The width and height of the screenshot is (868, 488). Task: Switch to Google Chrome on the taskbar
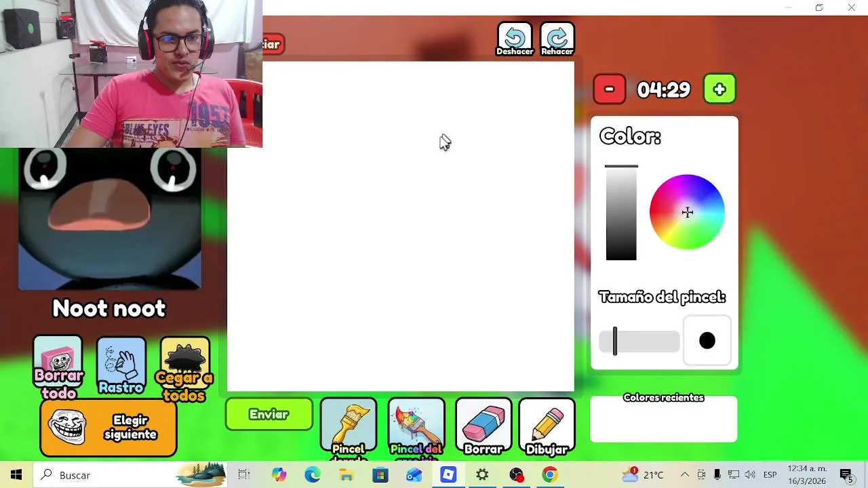pyautogui.click(x=550, y=475)
